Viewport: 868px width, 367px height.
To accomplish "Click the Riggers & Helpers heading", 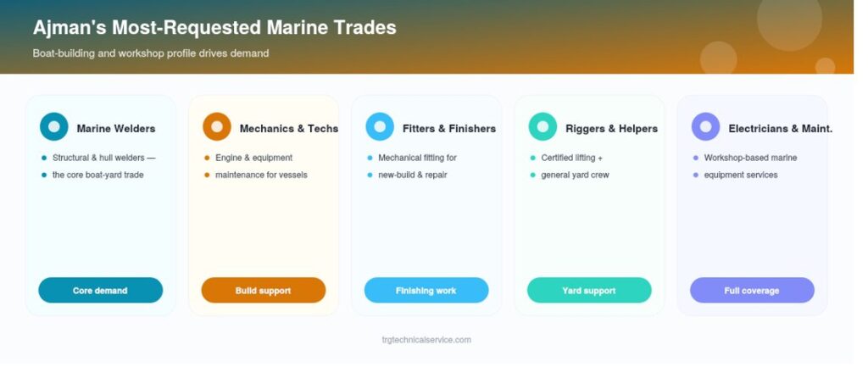I will point(612,129).
